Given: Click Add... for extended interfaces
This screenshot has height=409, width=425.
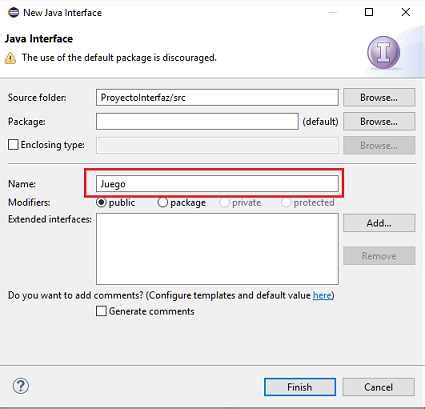Looking at the screenshot, I should tap(379, 223).
